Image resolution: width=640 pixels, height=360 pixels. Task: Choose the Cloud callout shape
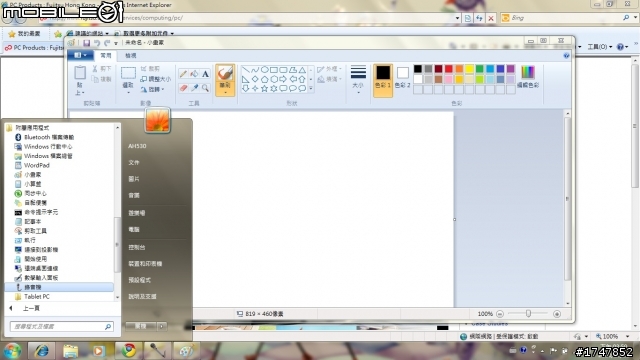click(302, 88)
